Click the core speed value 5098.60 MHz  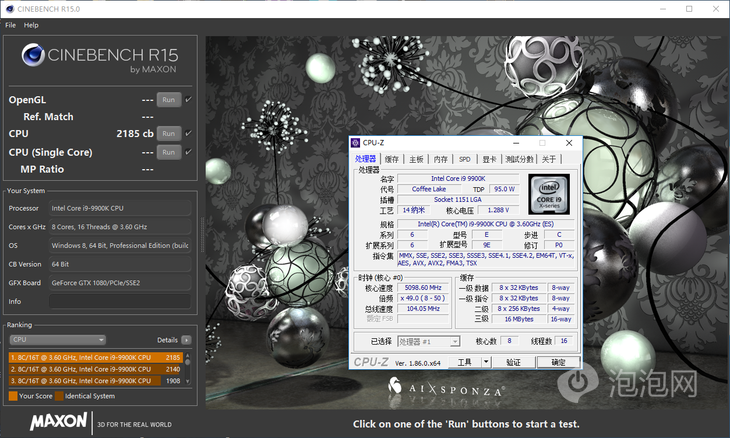coord(423,288)
